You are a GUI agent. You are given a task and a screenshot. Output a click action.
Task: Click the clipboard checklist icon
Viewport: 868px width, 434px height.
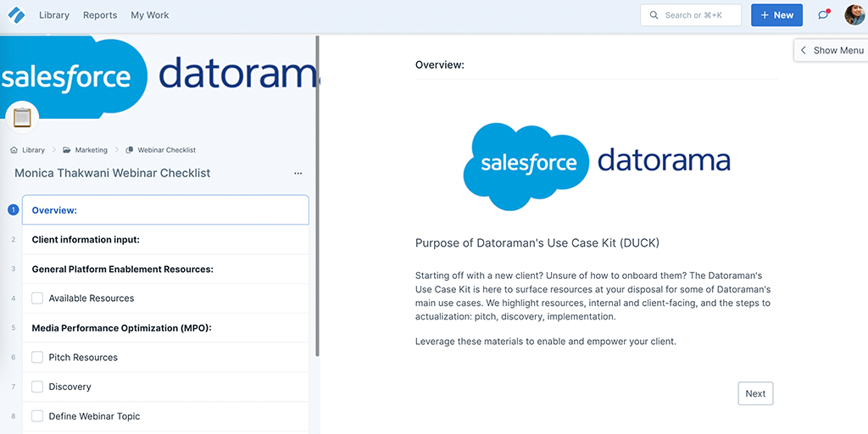coord(22,117)
